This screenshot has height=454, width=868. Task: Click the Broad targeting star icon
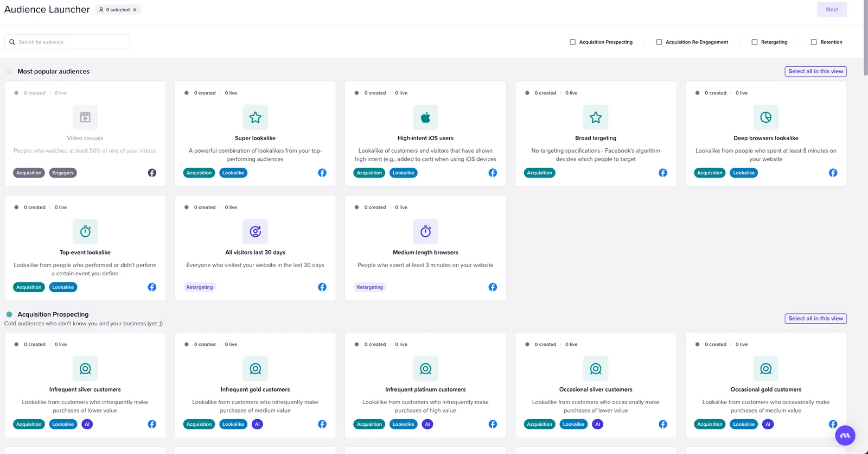(x=596, y=117)
